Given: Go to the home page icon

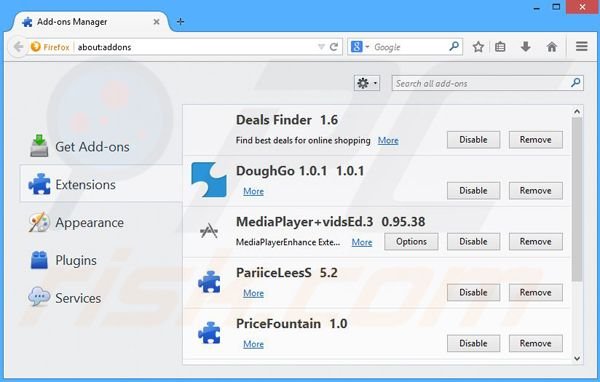Looking at the screenshot, I should [x=551, y=47].
